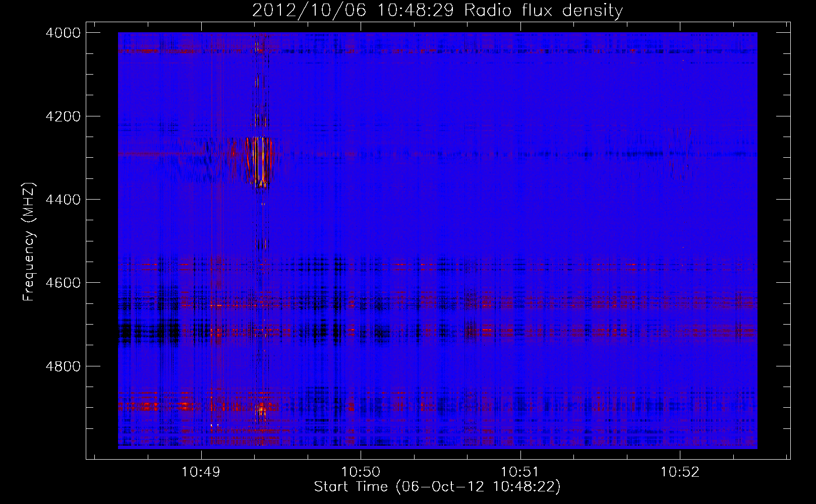The image size is (816, 504).
Task: Click the 10:51 time axis label
Action: 520,472
